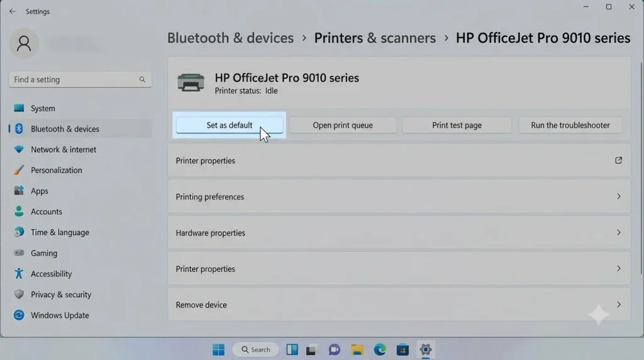Click the Printing preferences label

(210, 197)
